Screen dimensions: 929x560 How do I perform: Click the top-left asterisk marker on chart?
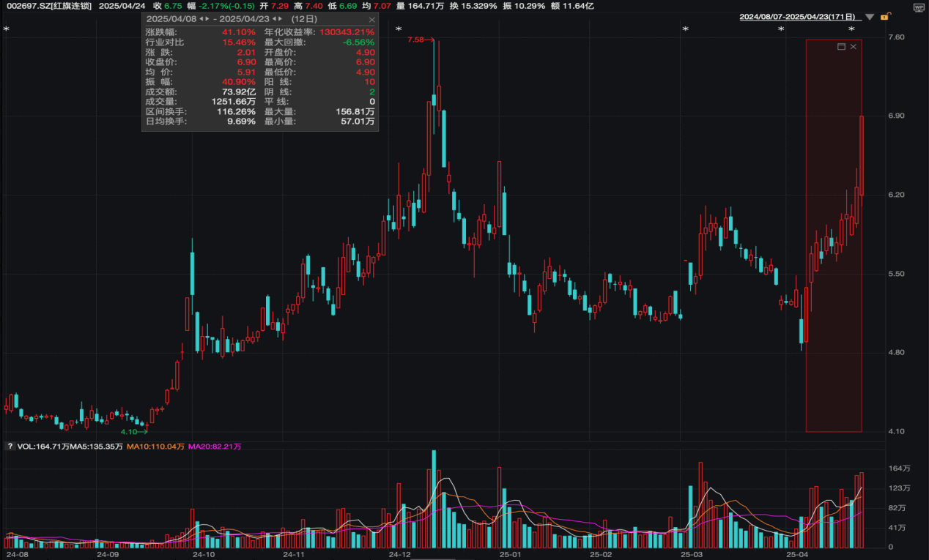pos(6,29)
